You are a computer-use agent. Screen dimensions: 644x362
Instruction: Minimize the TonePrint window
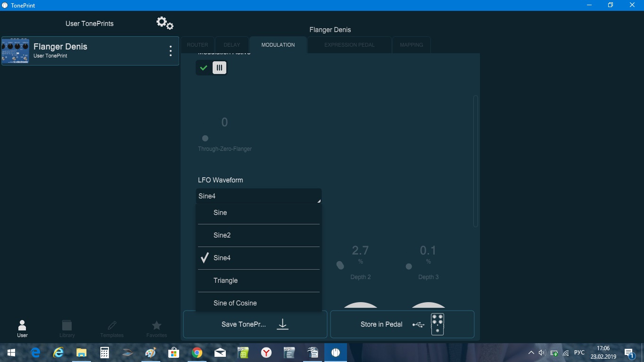589,5
